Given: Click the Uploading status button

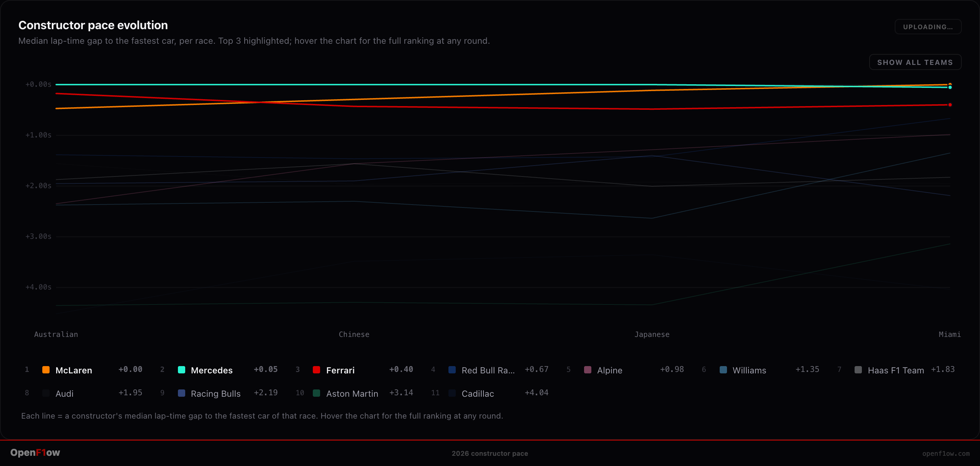Looking at the screenshot, I should [x=928, y=27].
